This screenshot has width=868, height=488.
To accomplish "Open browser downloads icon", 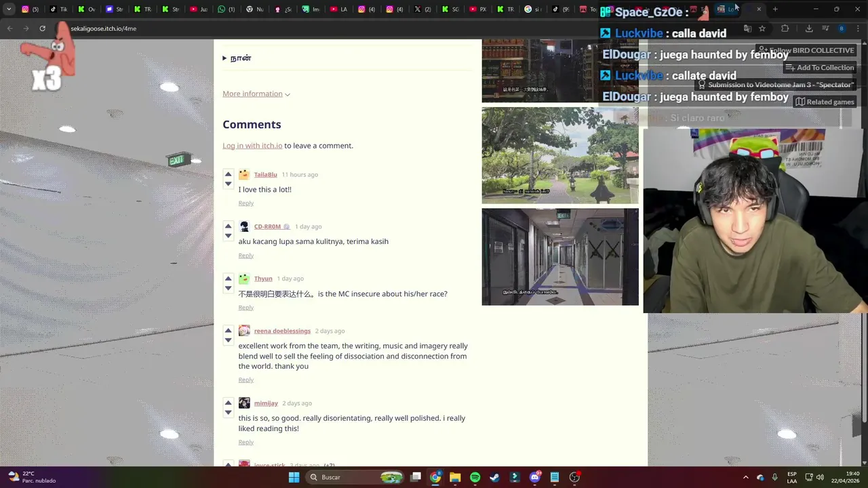I will [809, 28].
